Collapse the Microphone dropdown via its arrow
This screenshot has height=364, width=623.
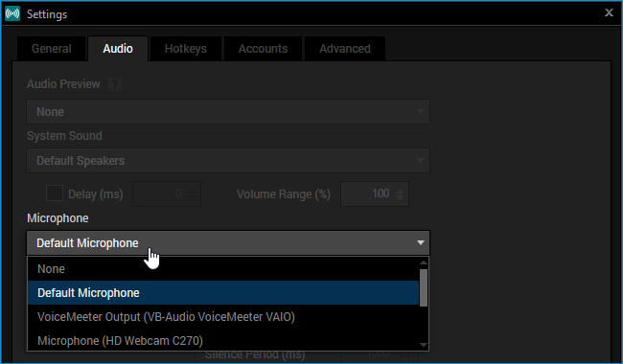tap(421, 242)
